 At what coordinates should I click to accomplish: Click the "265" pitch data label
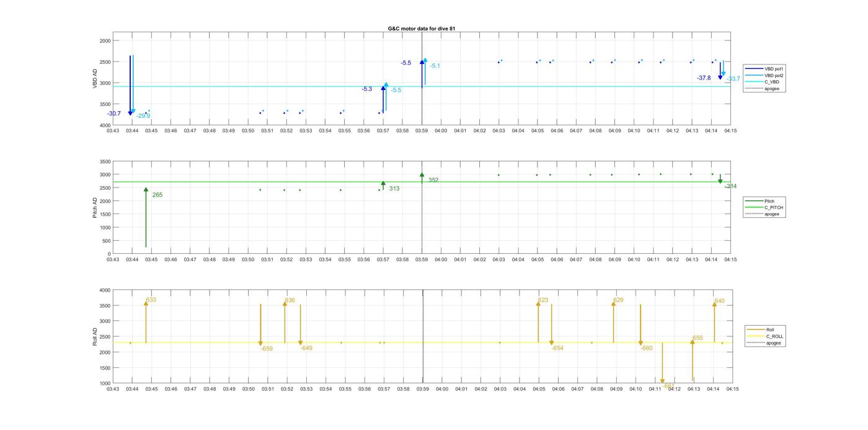tap(157, 195)
